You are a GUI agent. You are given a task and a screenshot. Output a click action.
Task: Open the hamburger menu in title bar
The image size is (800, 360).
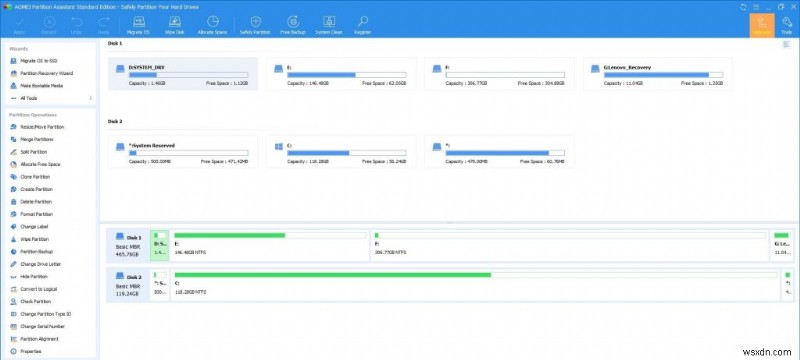(756, 7)
